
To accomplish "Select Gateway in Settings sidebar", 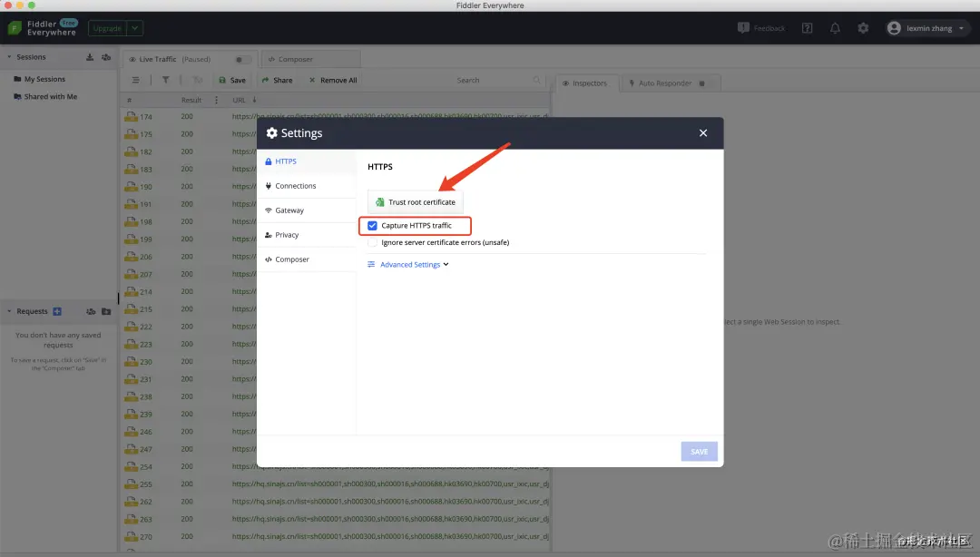I will click(307, 210).
